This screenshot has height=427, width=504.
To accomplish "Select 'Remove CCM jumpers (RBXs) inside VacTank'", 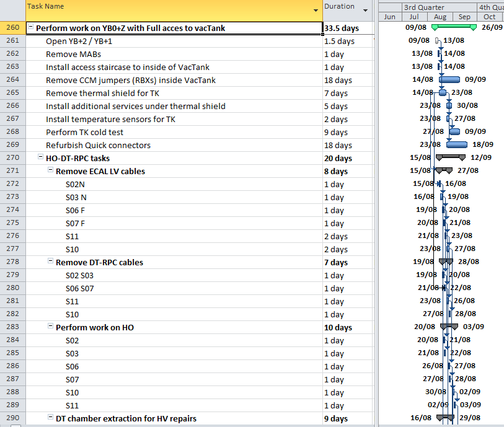I will [x=131, y=81].
